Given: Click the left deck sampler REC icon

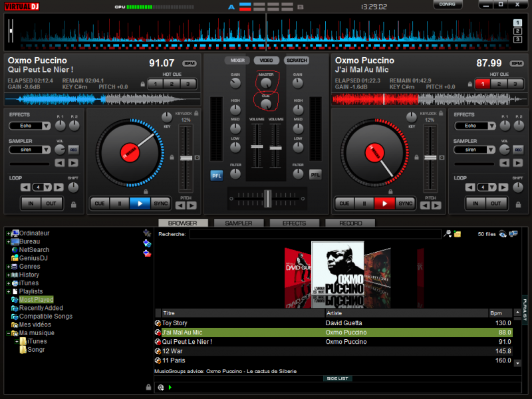Looking at the screenshot, I should (73, 150).
